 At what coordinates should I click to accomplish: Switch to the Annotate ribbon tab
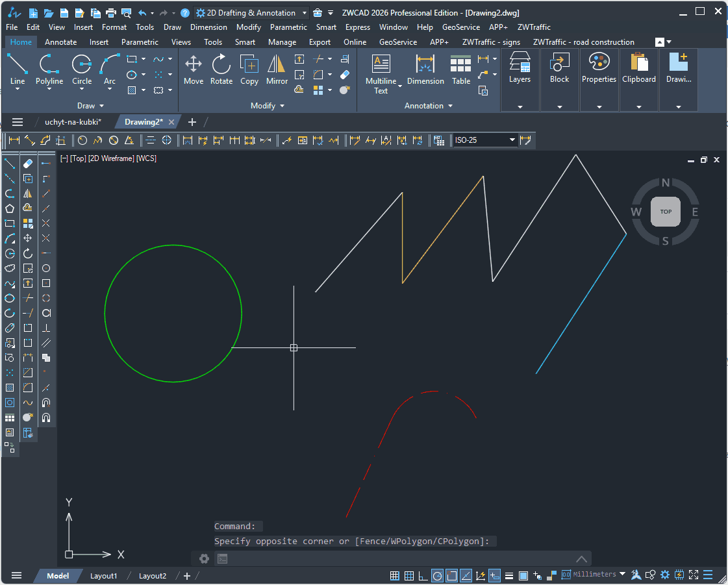pyautogui.click(x=60, y=42)
